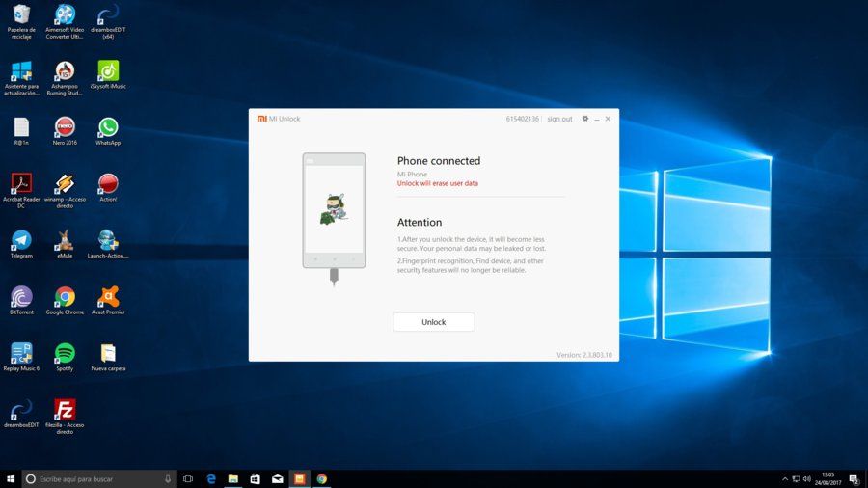Click 'Unlock will erase user data' warning
The width and height of the screenshot is (868, 488).
pyautogui.click(x=437, y=183)
